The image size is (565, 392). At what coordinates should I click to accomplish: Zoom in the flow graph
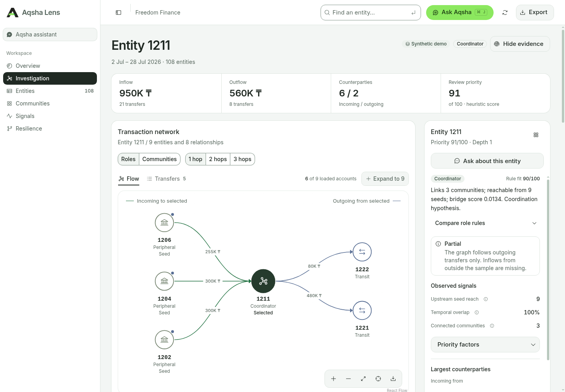(334, 379)
